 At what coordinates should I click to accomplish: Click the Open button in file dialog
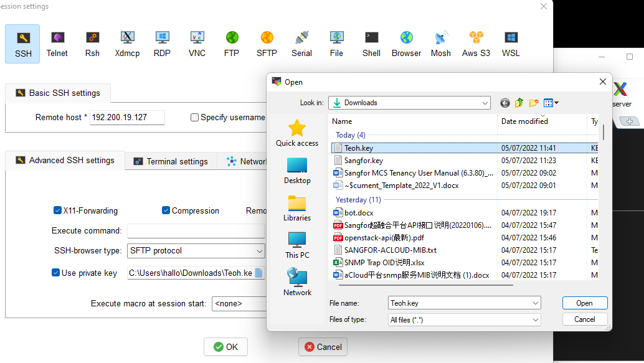[584, 303]
